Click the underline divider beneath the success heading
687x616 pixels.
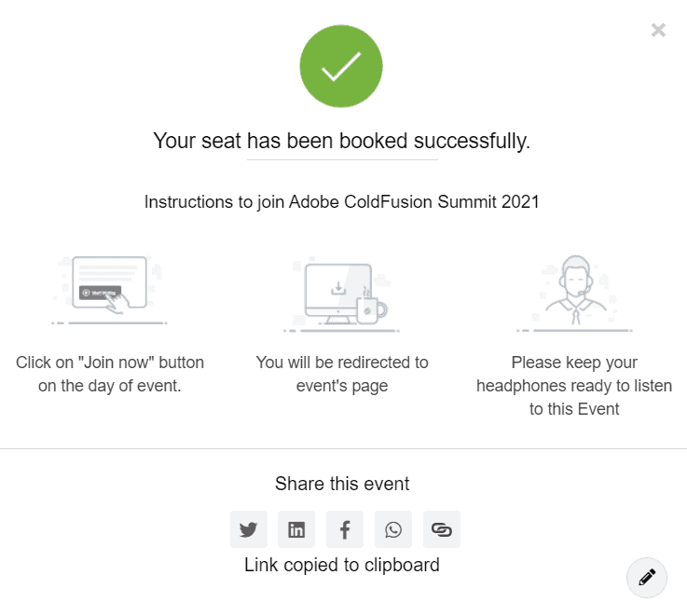coord(342,160)
